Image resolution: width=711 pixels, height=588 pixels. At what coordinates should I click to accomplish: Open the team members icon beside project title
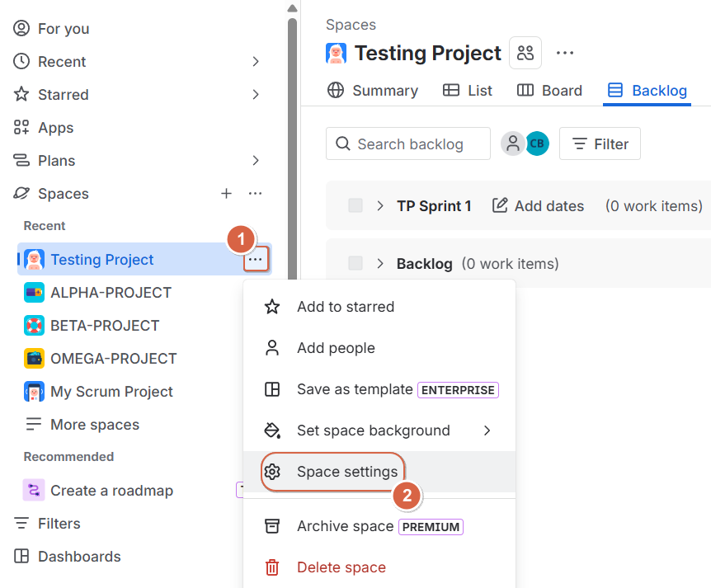tap(525, 53)
